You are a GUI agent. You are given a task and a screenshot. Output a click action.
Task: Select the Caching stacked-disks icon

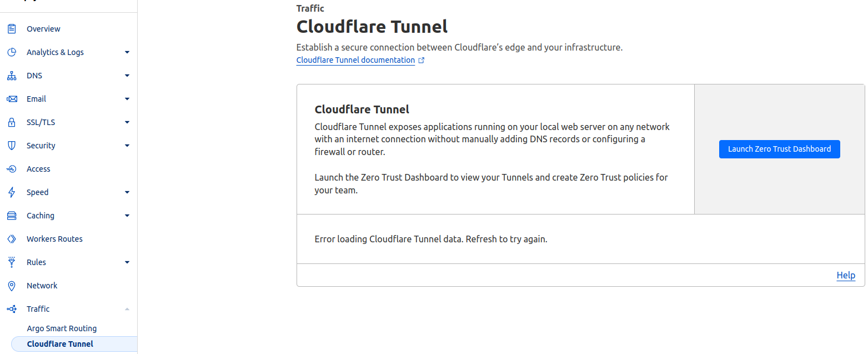11,215
